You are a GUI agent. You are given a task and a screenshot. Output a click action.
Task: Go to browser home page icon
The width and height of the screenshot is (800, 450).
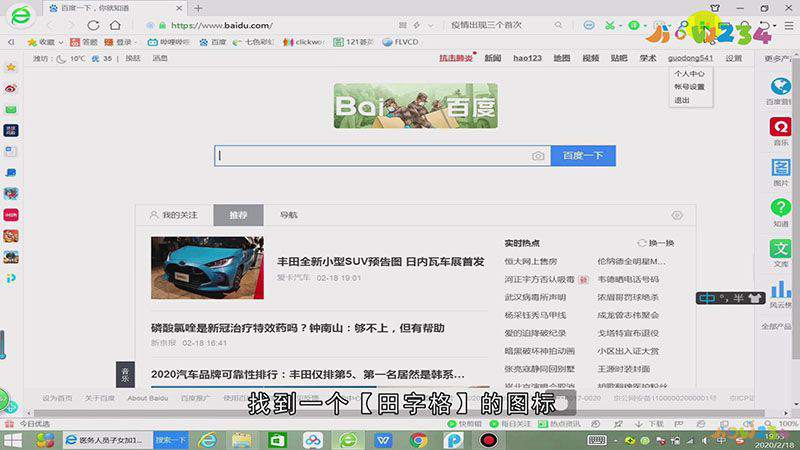(x=115, y=25)
